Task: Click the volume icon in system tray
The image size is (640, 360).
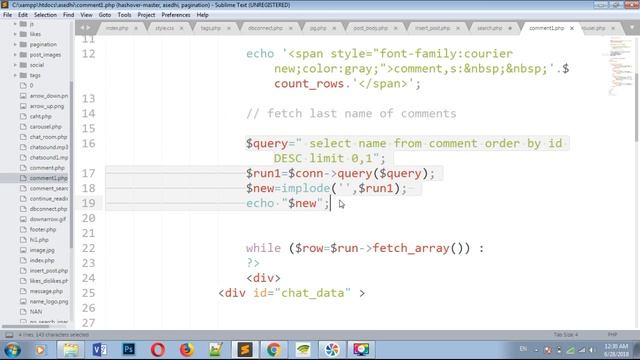Action: coord(591,350)
